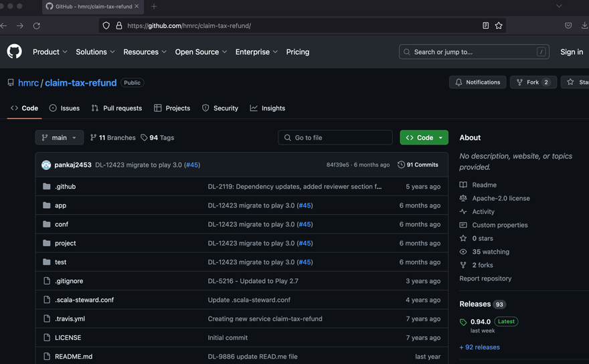Image resolution: width=589 pixels, height=364 pixels.
Task: Open 11 Branches link
Action: [x=112, y=137]
